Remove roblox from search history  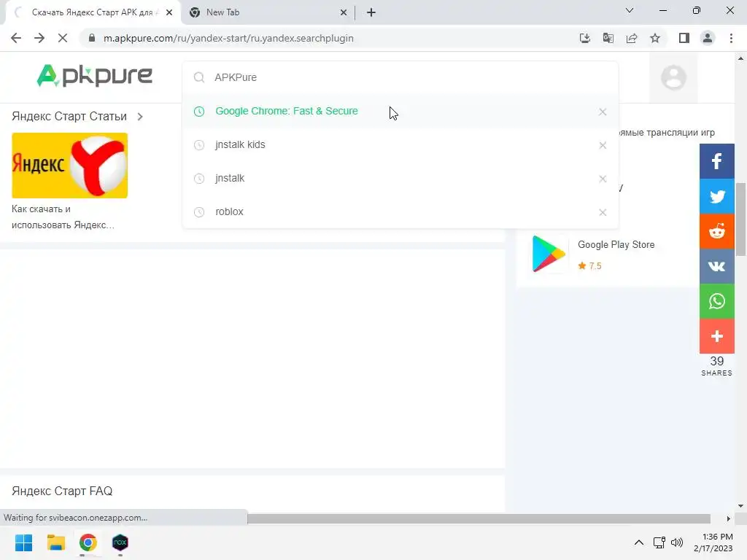[603, 212]
